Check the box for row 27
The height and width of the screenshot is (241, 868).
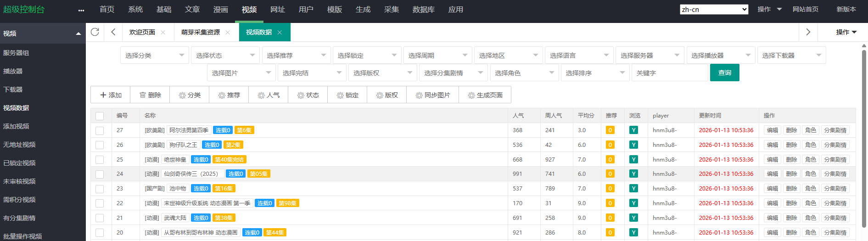click(100, 131)
